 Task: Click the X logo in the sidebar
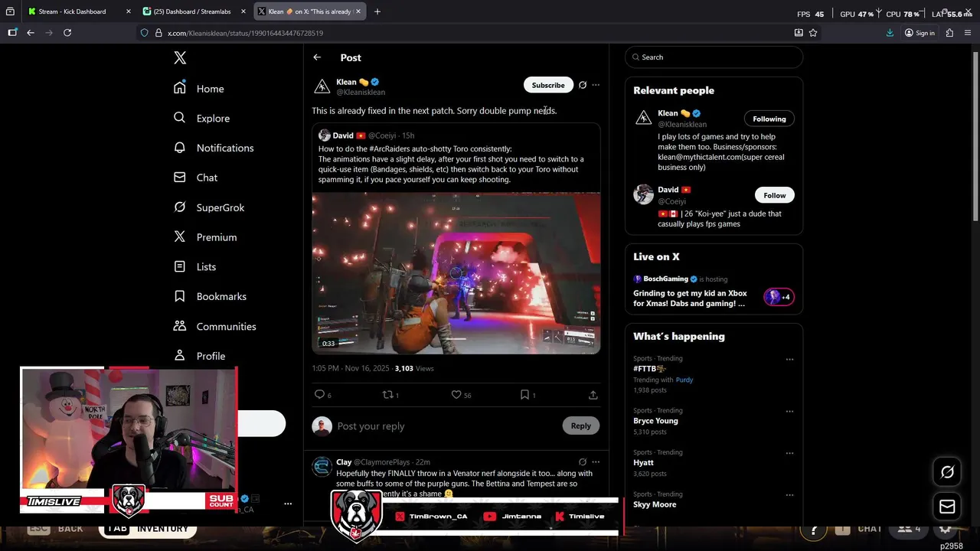click(x=180, y=58)
